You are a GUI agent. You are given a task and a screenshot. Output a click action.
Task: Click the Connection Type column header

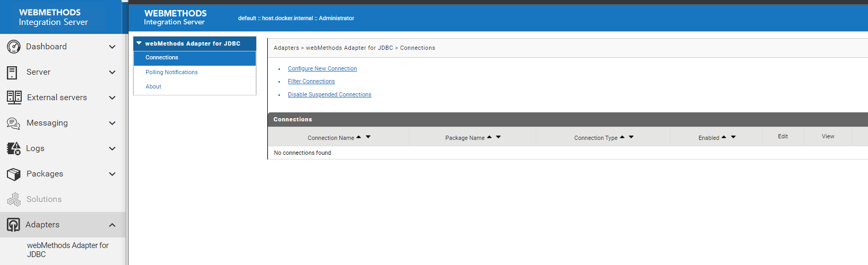pos(595,138)
